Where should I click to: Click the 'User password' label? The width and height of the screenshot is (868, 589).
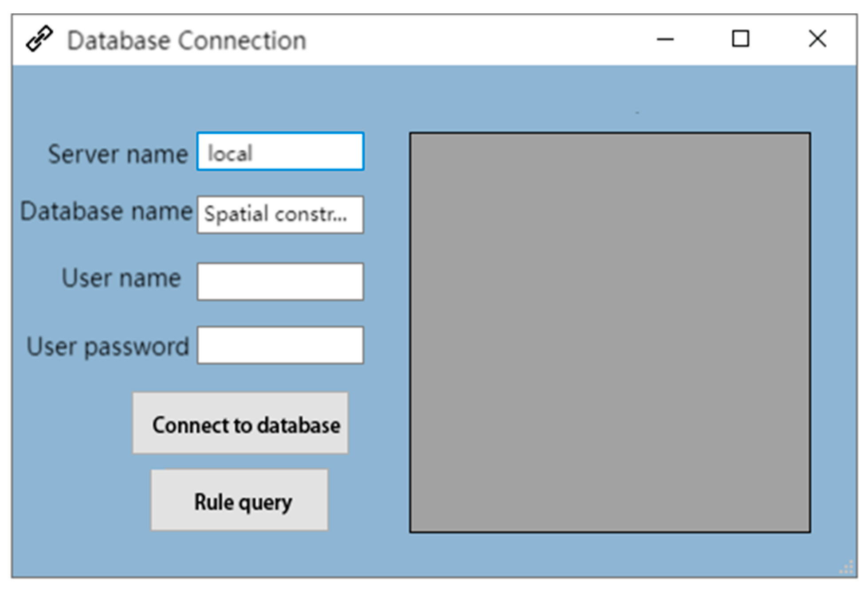(x=108, y=347)
